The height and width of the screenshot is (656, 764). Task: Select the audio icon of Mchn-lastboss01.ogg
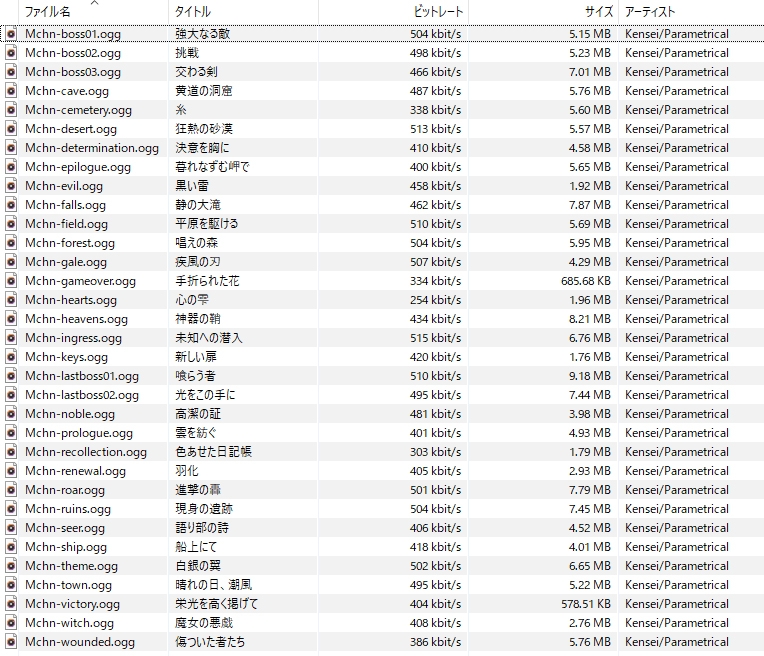coord(11,376)
